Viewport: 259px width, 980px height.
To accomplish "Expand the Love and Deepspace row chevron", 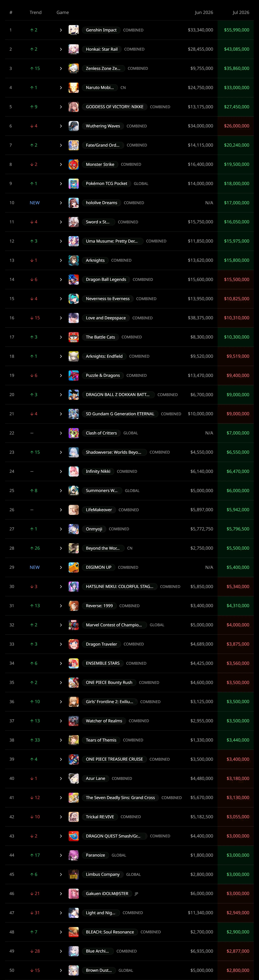I will [61, 318].
